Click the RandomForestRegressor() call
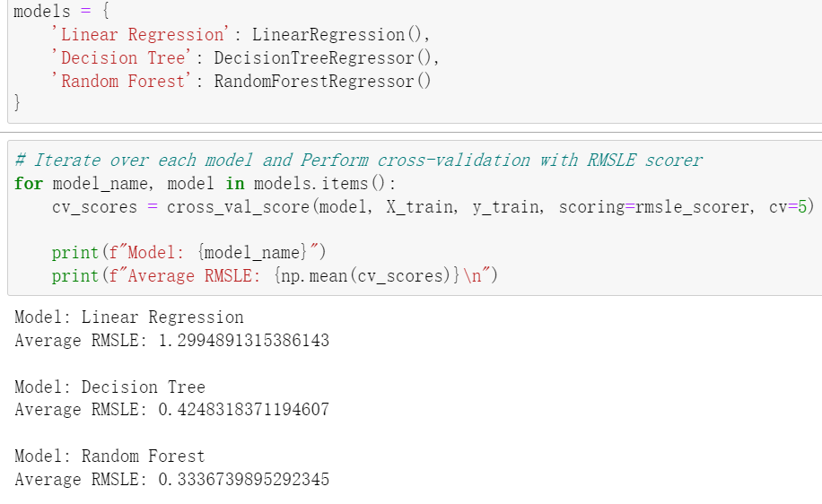This screenshot has width=822, height=504. 322,82
